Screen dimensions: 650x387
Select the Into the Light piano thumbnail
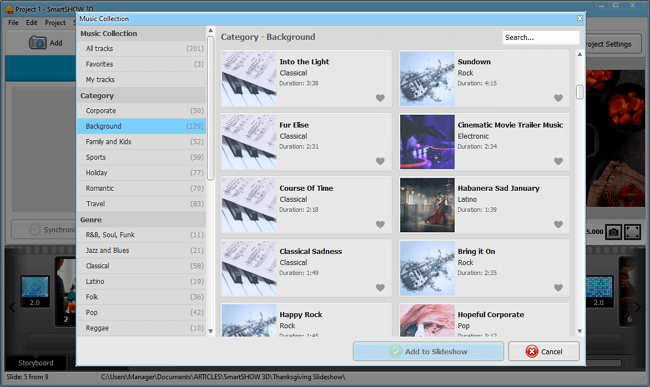(249, 79)
